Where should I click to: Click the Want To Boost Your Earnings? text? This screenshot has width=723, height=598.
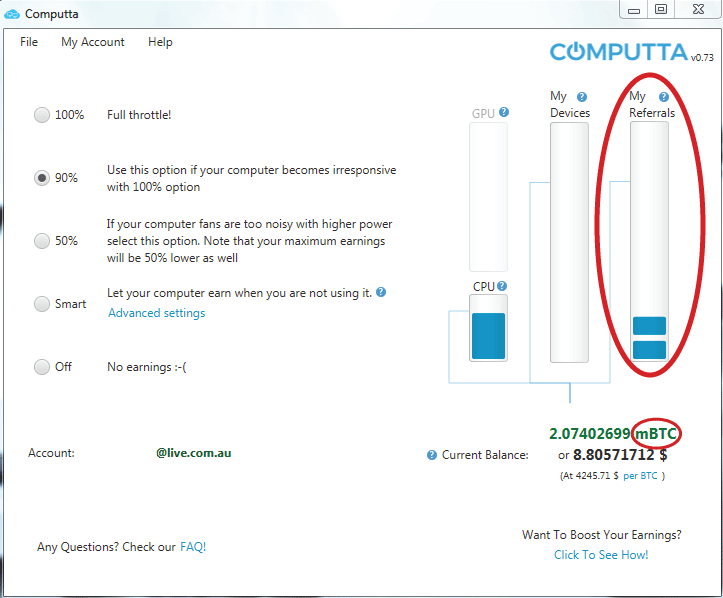pyautogui.click(x=601, y=535)
